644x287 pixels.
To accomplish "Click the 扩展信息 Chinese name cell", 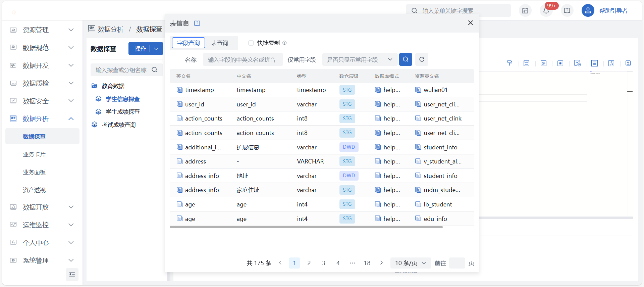I will click(x=248, y=147).
